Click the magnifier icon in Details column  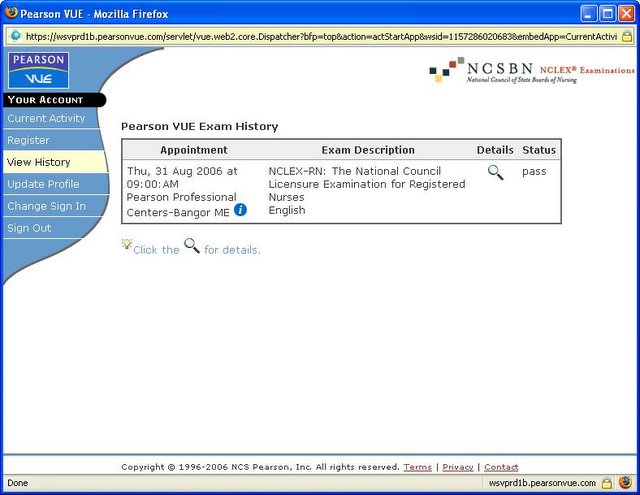click(x=495, y=172)
